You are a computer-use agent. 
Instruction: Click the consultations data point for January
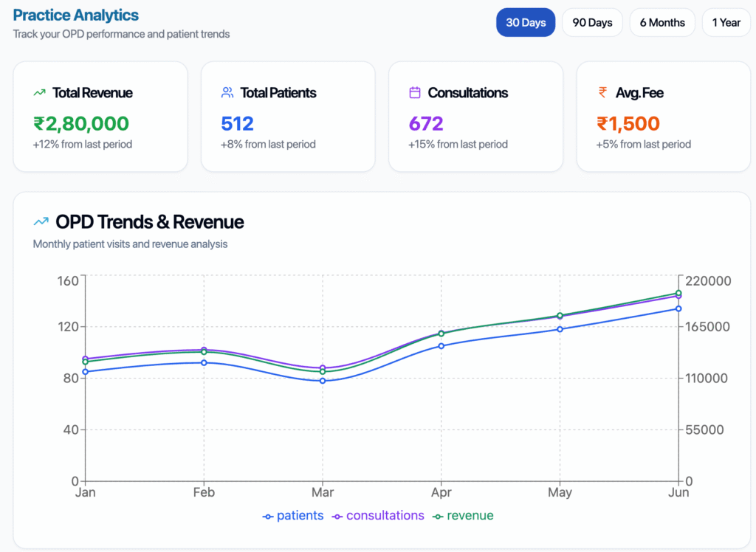point(86,359)
